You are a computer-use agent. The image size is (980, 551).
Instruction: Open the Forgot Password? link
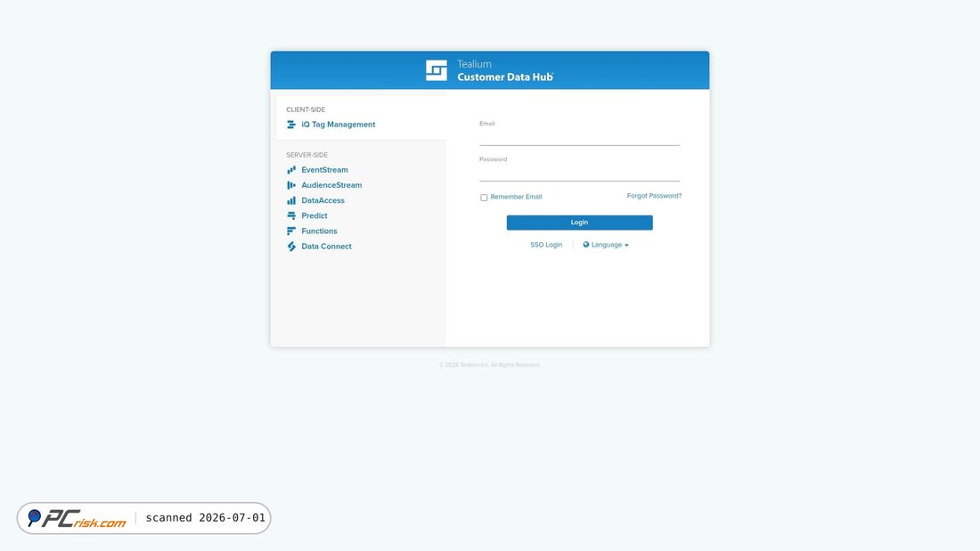(654, 196)
